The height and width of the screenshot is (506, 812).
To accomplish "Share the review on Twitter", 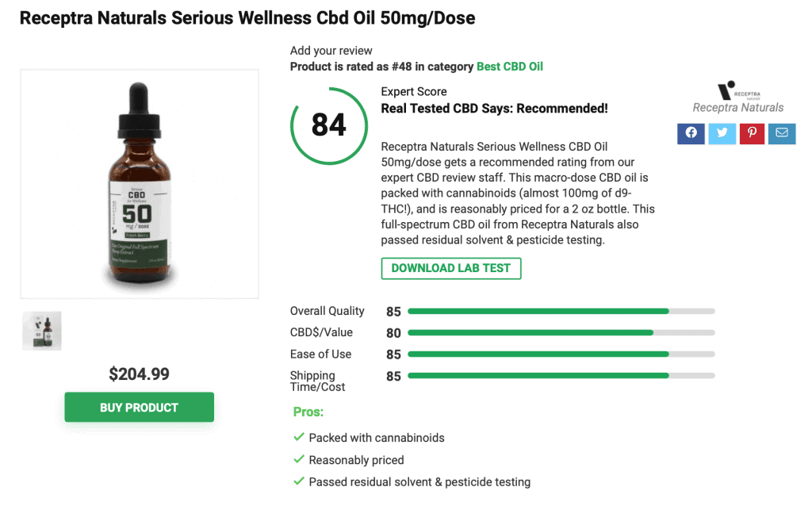I will (x=721, y=133).
